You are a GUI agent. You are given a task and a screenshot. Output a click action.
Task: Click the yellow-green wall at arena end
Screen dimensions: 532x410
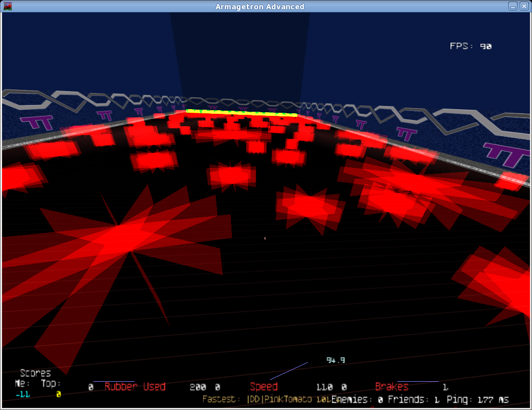coord(242,113)
